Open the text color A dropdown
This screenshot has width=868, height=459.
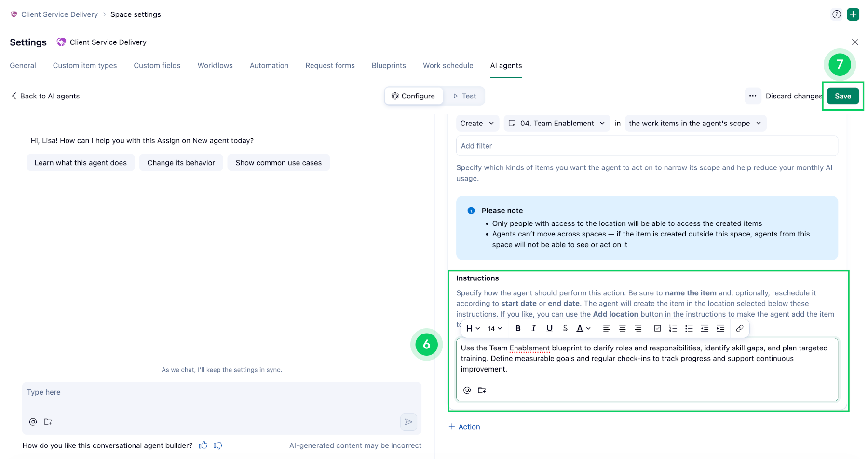(583, 328)
